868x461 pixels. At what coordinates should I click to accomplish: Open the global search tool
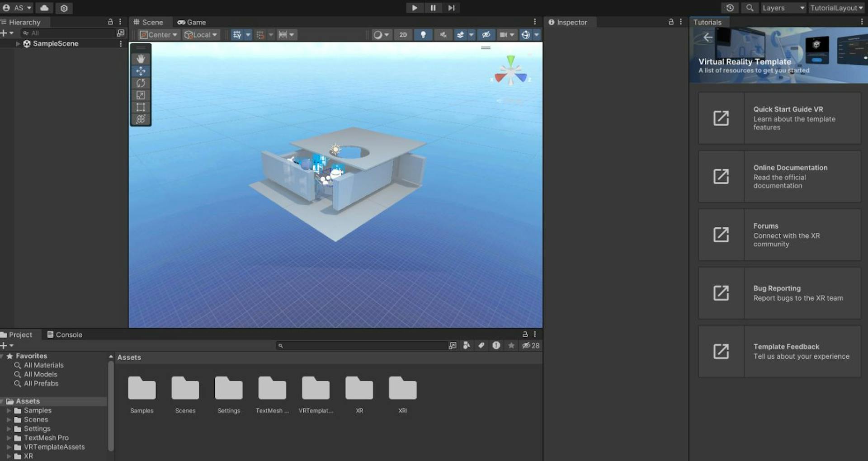tap(750, 8)
